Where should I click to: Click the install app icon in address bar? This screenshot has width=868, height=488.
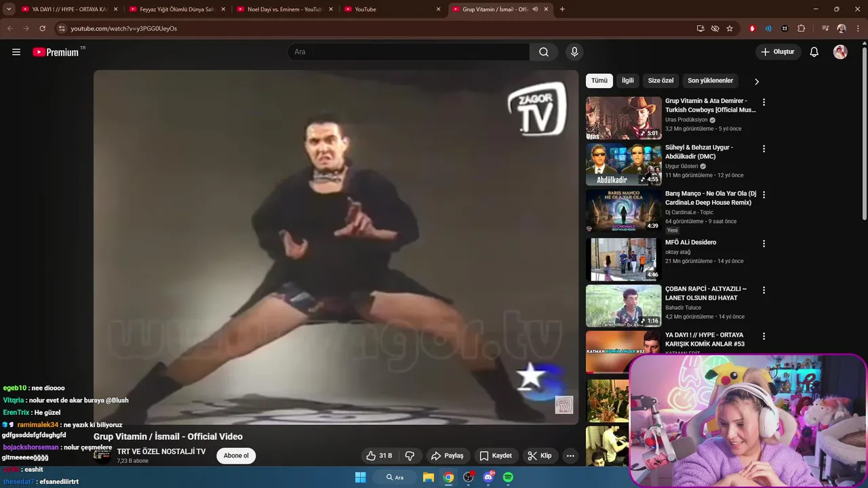(x=701, y=28)
